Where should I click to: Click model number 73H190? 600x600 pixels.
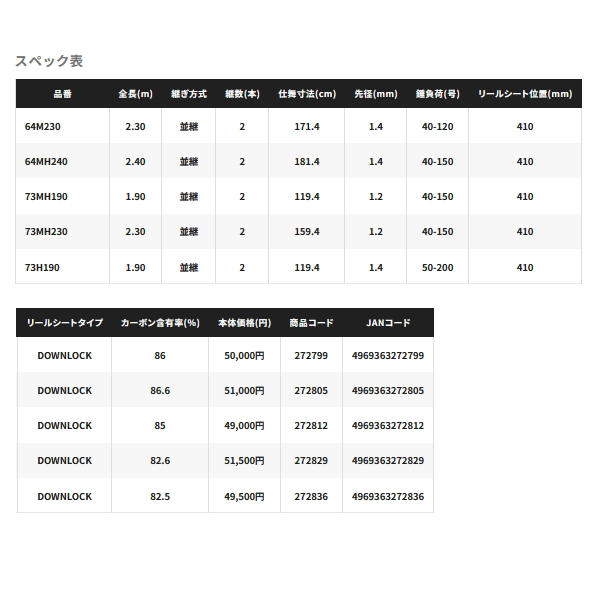(x=42, y=267)
